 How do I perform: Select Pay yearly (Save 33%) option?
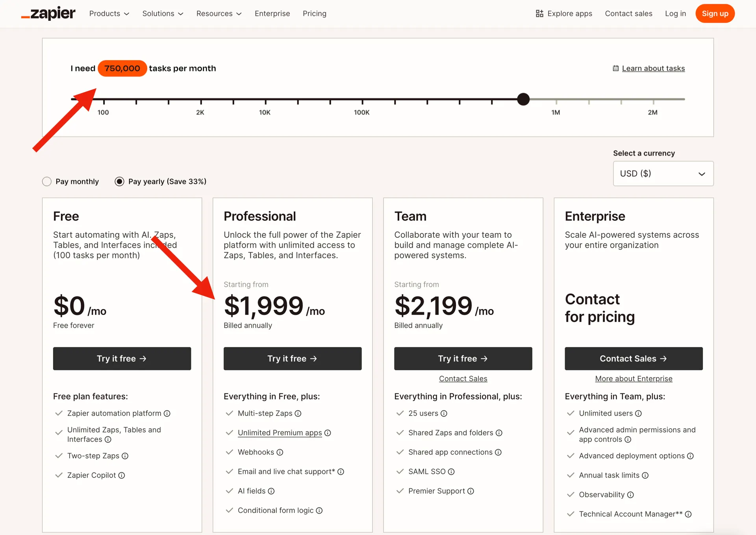click(x=119, y=181)
